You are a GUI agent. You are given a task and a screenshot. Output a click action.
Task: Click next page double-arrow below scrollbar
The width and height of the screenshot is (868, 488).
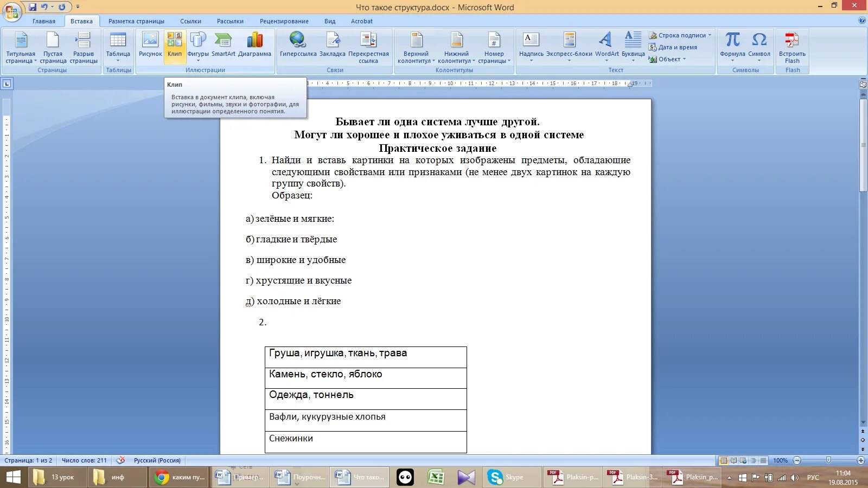863,450
